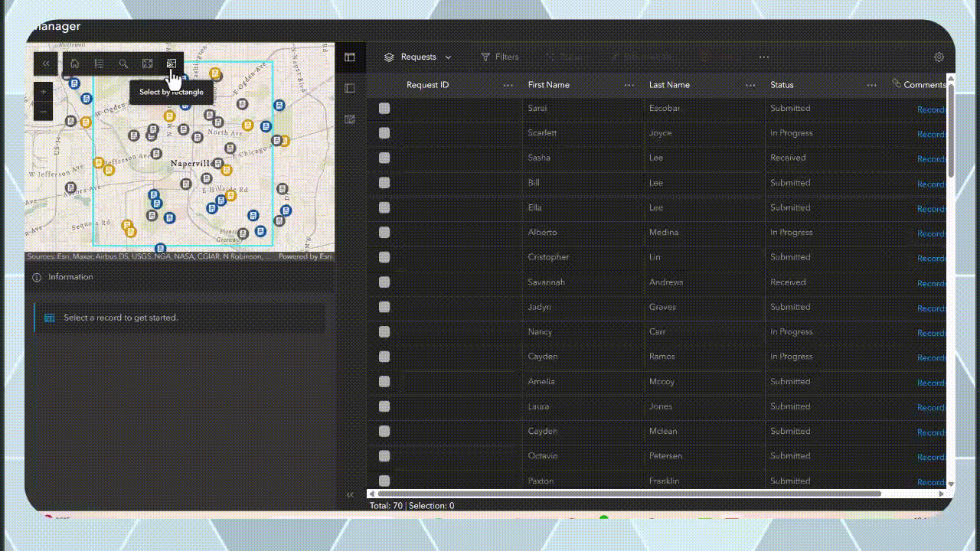980x551 pixels.
Task: Open Records link for Sarai Escobar
Action: (932, 109)
